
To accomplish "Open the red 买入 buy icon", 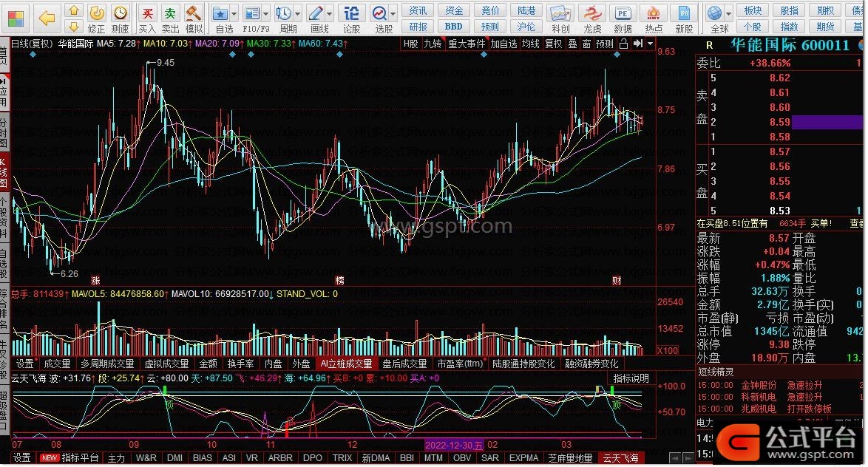I will click(x=147, y=18).
